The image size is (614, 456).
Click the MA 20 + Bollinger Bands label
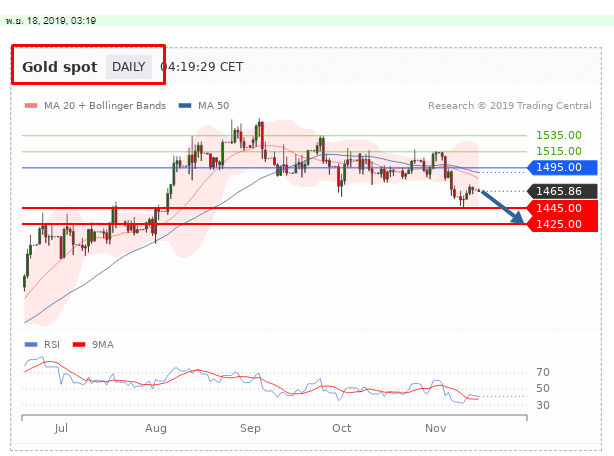tap(105, 106)
